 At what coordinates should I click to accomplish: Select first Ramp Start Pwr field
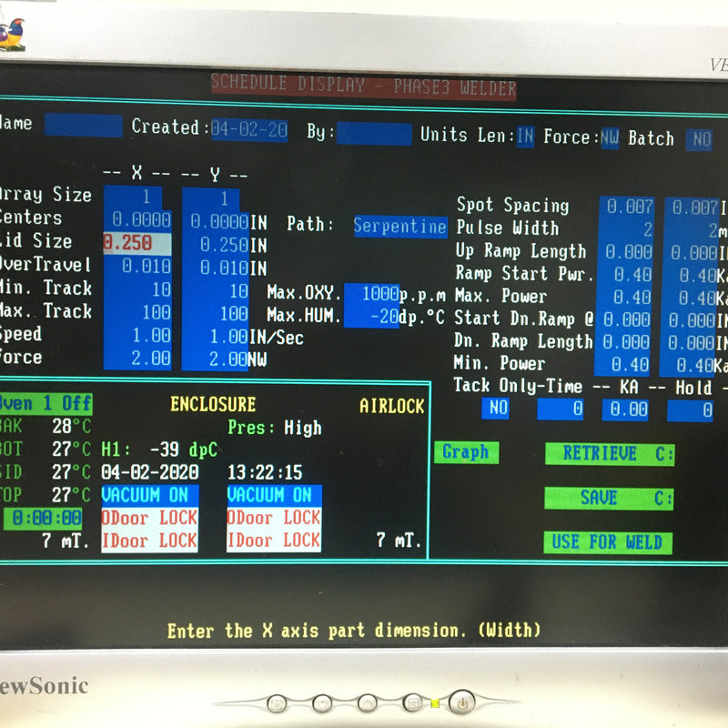click(625, 275)
